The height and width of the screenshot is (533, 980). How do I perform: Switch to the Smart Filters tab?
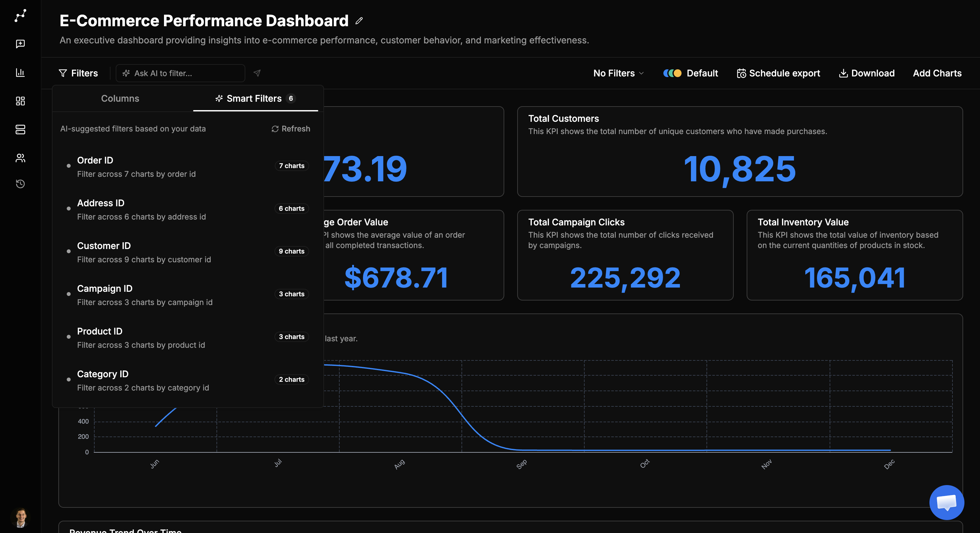tap(255, 98)
